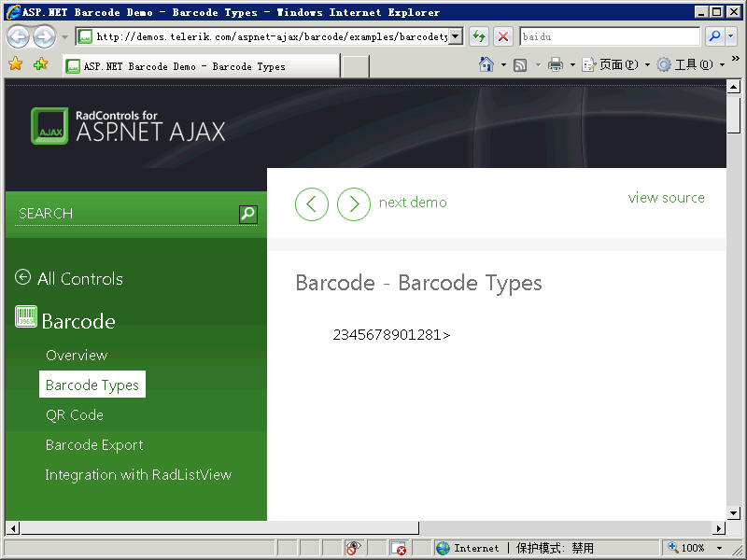The height and width of the screenshot is (560, 747).
Task: Click the popup blocker icon in status bar
Action: pos(399,548)
